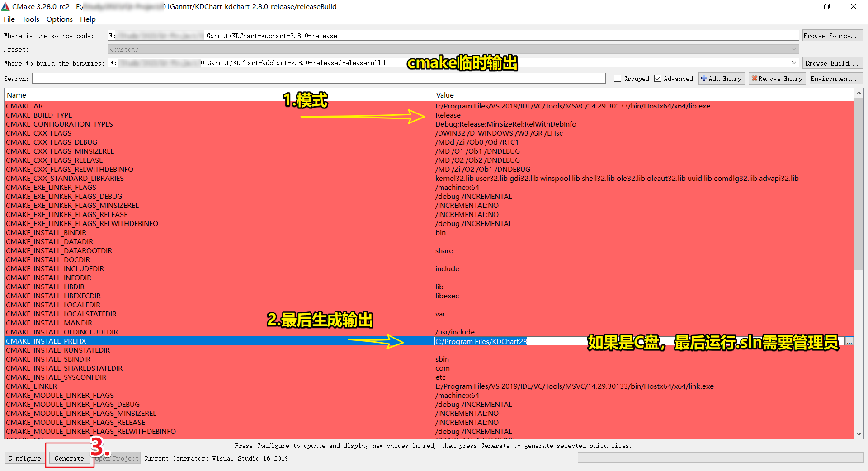
Task: Select CMAKE_INSTALL_INCLUDEDIR entry
Action: 55,268
